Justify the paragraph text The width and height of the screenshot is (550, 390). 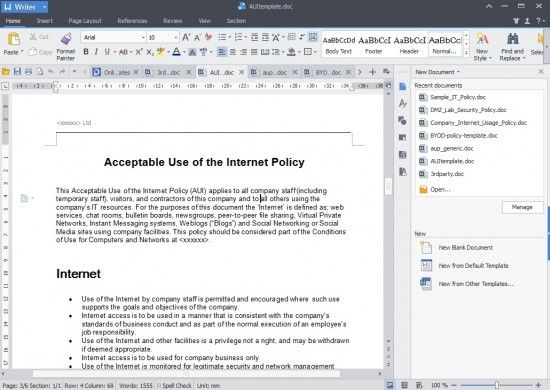pyautogui.click(x=254, y=52)
